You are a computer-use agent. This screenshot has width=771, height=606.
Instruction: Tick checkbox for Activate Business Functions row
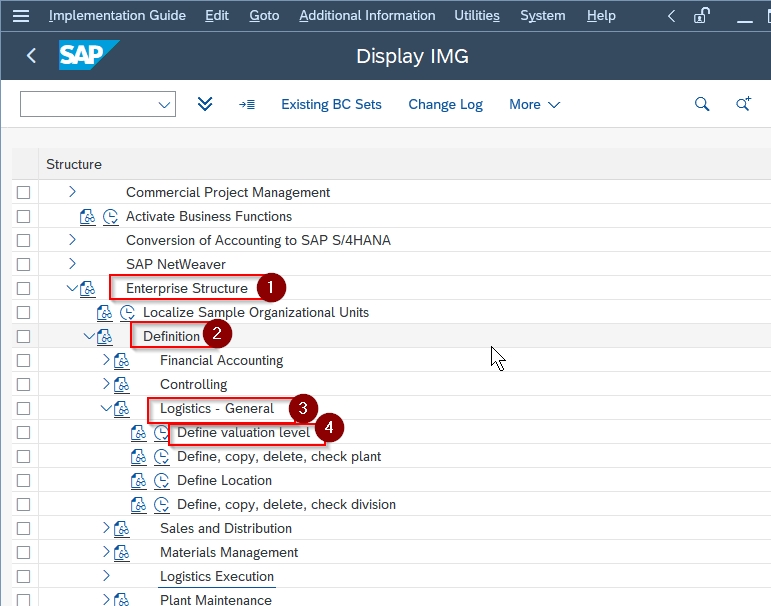coord(24,216)
